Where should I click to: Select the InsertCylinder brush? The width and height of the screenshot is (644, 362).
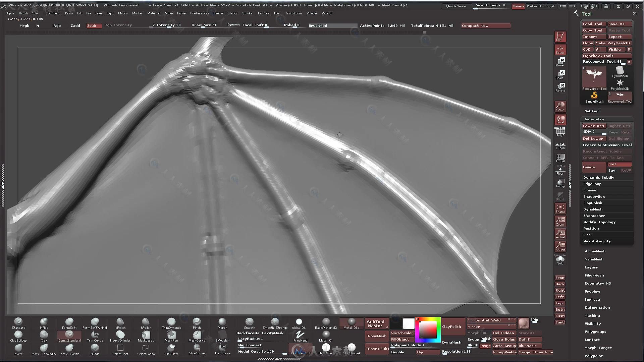point(120,336)
